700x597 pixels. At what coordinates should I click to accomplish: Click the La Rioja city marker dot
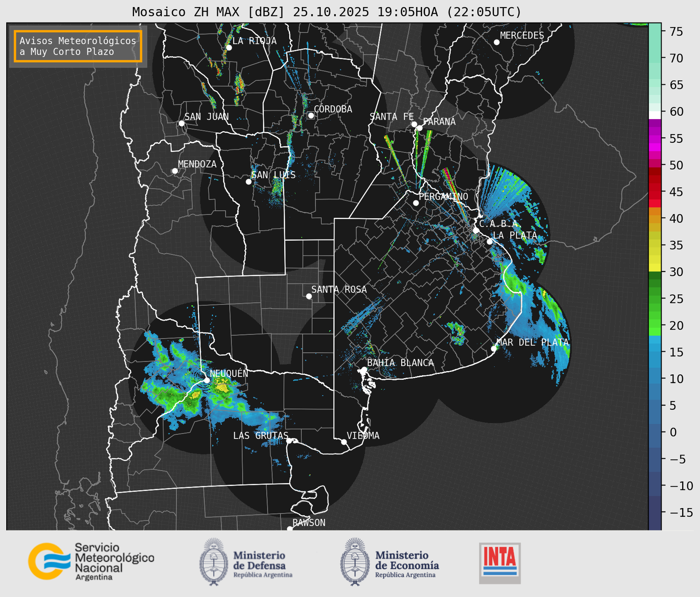[x=229, y=47]
